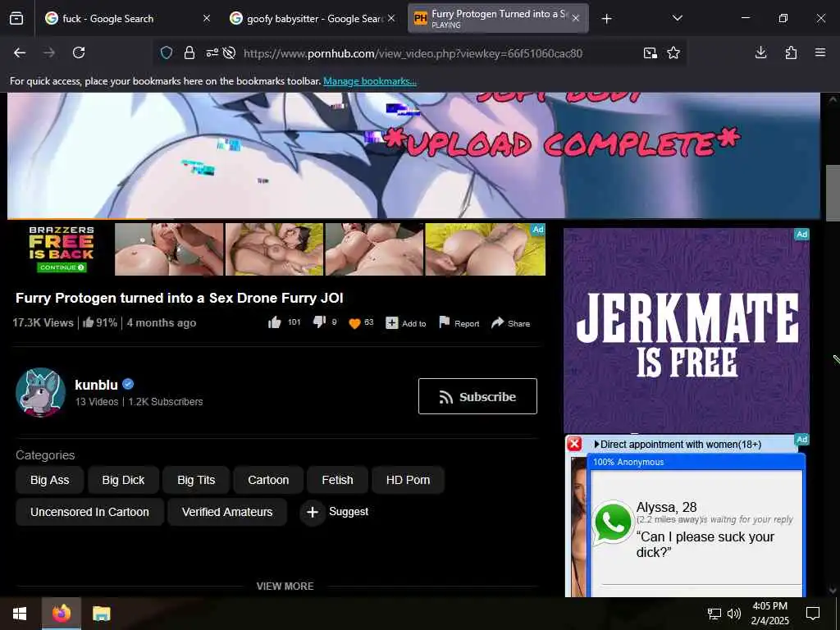
Task: Select the Fetish category chip
Action: [x=337, y=480]
